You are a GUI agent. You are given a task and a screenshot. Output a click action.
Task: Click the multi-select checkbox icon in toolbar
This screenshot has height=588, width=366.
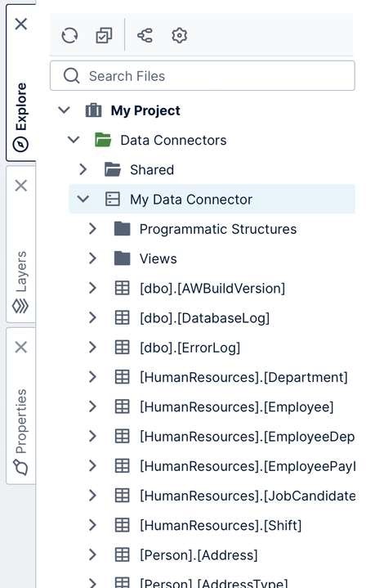tap(104, 36)
